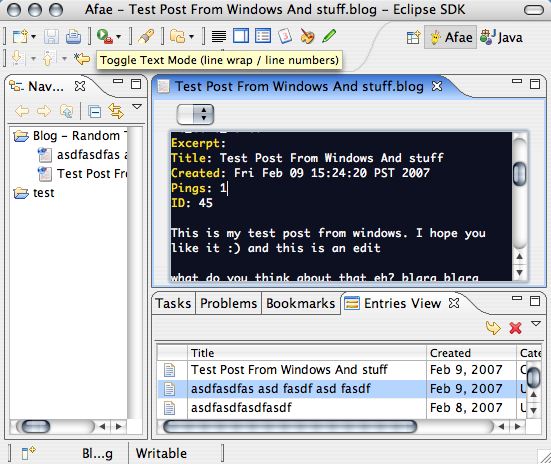551x464 pixels.
Task: Click the paint palette toolbar icon
Action: tap(307, 36)
